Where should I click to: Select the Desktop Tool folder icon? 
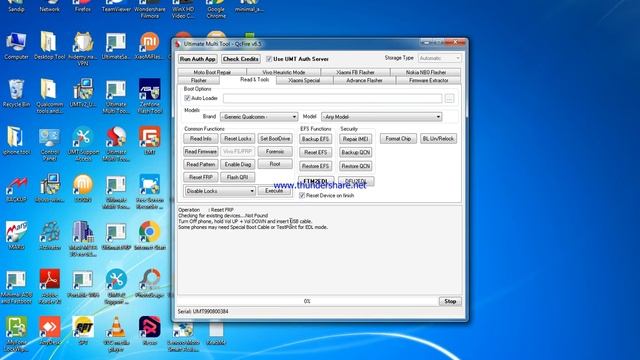pyautogui.click(x=49, y=46)
